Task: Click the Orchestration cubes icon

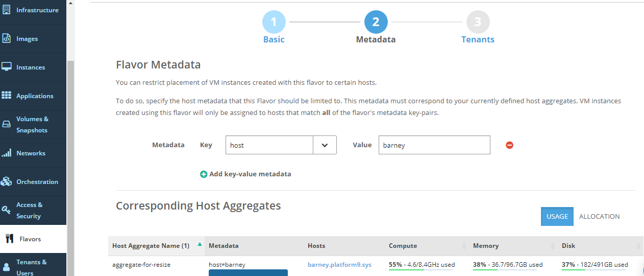Action: [7, 181]
